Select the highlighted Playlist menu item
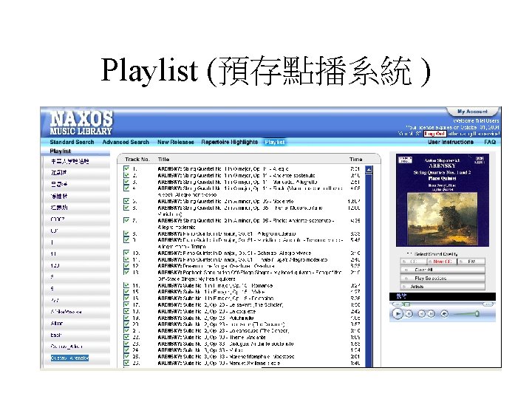The image size is (532, 399). click(275, 142)
